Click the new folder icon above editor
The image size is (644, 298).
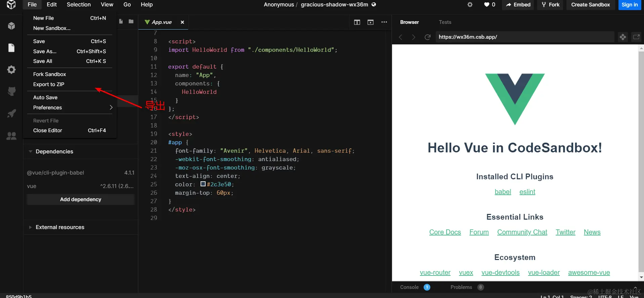click(x=131, y=22)
